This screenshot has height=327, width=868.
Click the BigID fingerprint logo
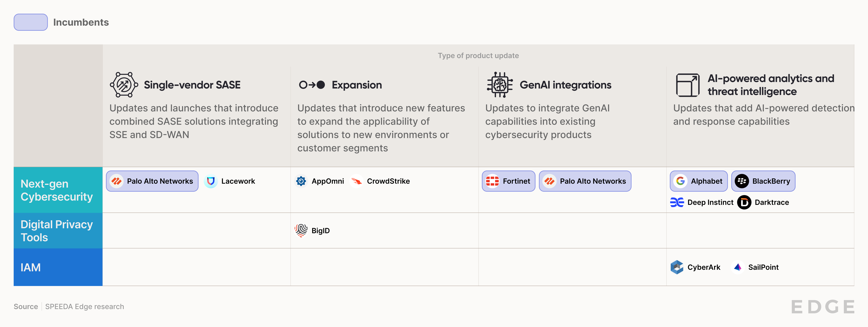pos(301,231)
